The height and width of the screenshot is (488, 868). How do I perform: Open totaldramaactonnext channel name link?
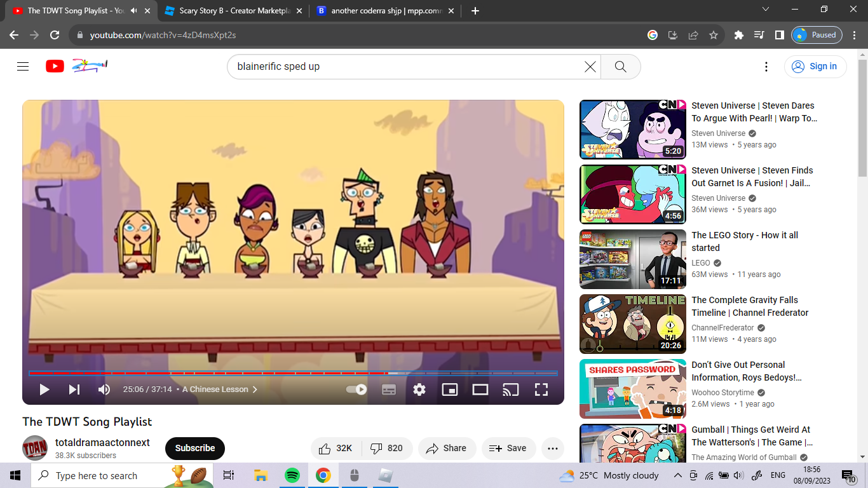click(x=102, y=443)
